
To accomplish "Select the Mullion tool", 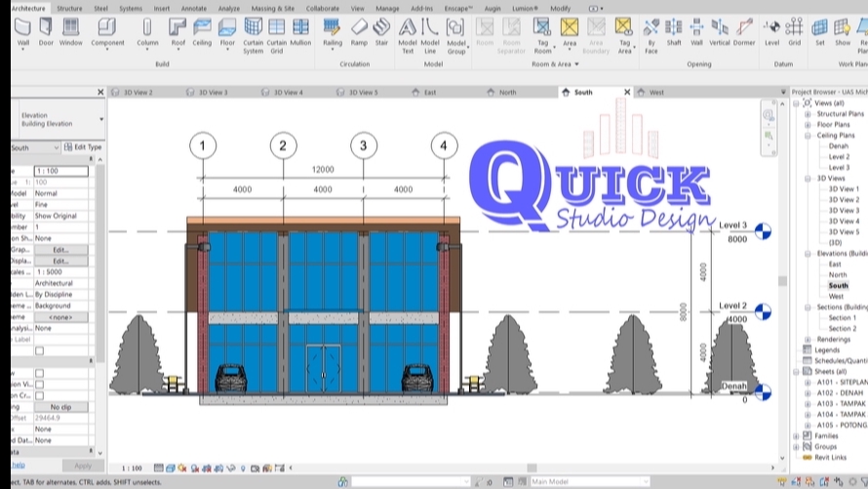I will pyautogui.click(x=300, y=32).
